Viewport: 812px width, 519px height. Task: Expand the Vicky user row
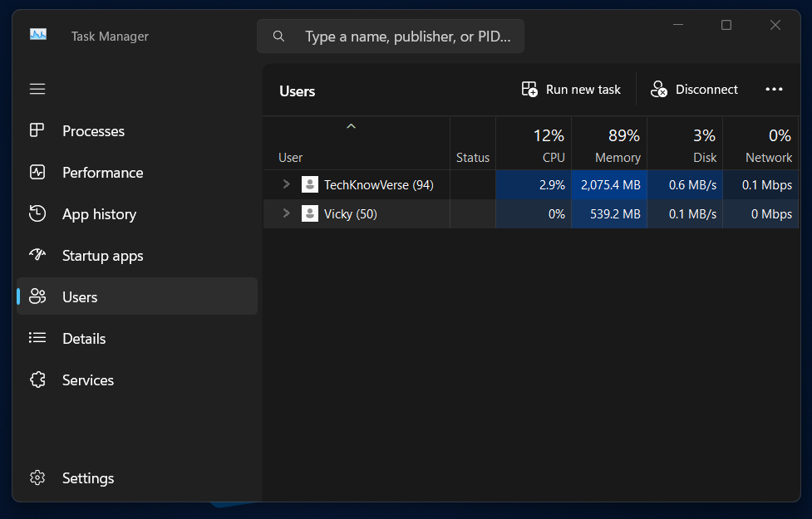[286, 213]
